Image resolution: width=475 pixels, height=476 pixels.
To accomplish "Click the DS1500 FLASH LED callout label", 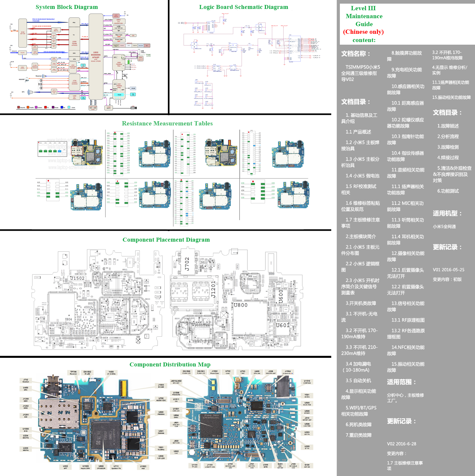I will (x=186, y=372).
